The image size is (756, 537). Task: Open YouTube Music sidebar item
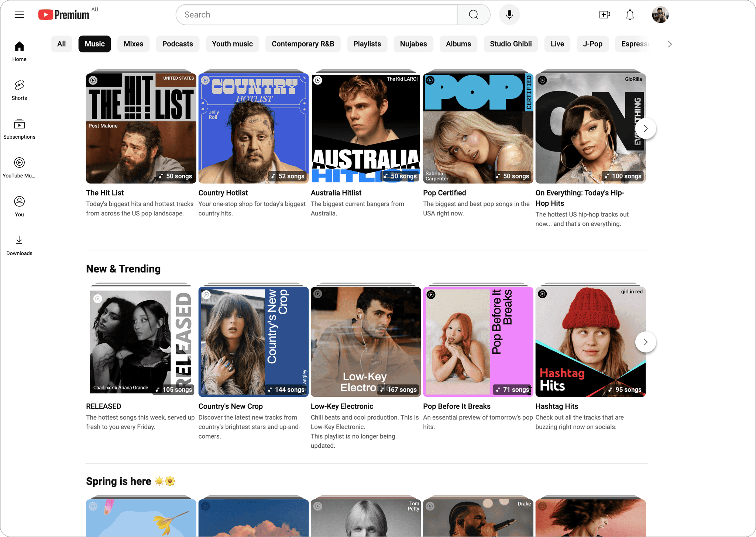point(19,167)
